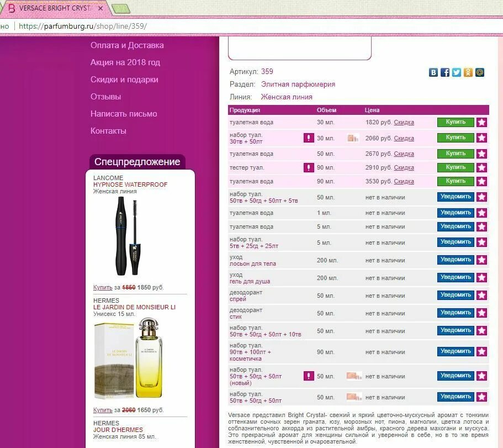Star the 3530 руб туалетная вода row
Image resolution: width=503 pixels, height=448 pixels.
tap(481, 181)
